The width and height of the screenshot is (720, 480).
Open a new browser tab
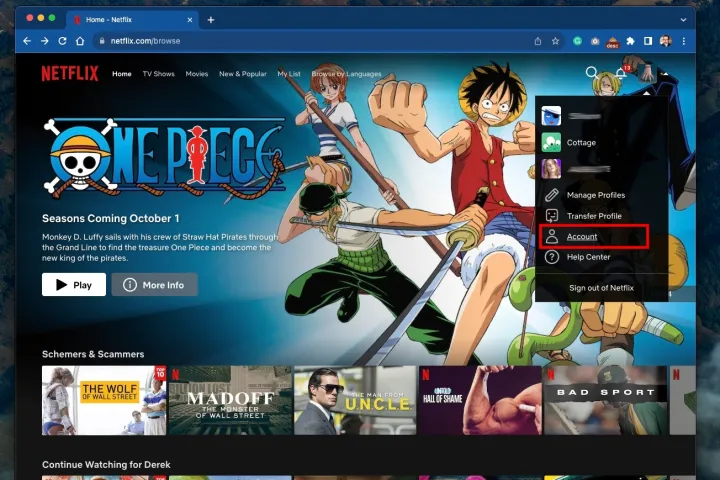click(x=211, y=20)
